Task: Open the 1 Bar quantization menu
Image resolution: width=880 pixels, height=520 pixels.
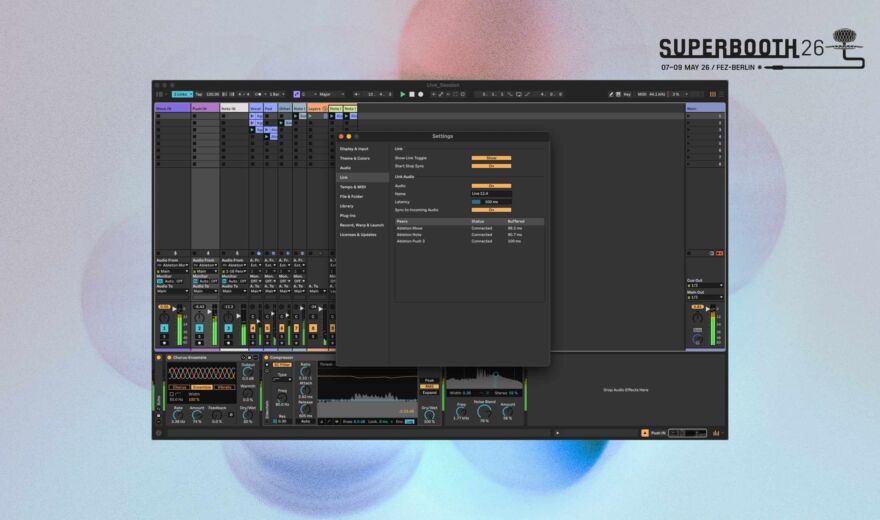Action: point(277,94)
